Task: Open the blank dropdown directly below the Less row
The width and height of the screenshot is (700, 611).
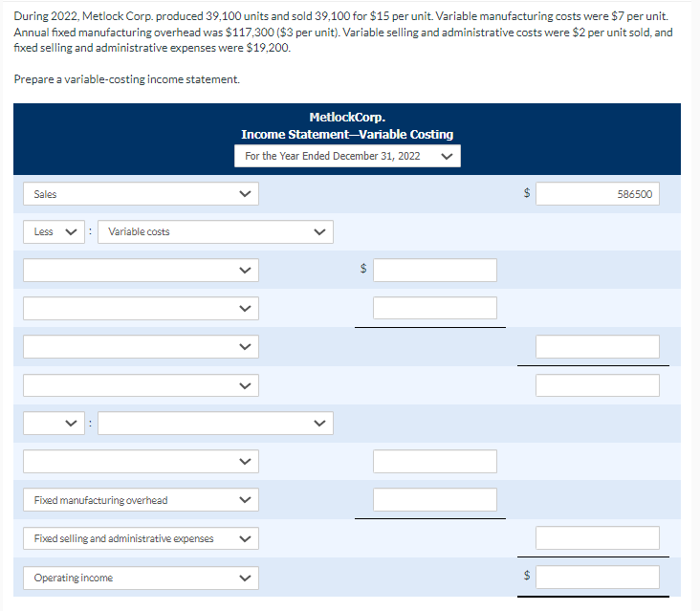Action: coord(142,270)
